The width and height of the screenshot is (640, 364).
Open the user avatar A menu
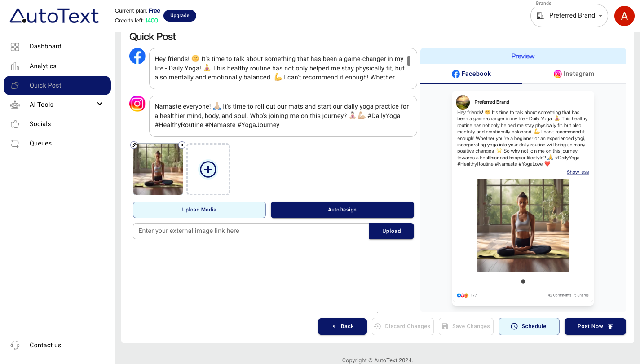click(624, 16)
